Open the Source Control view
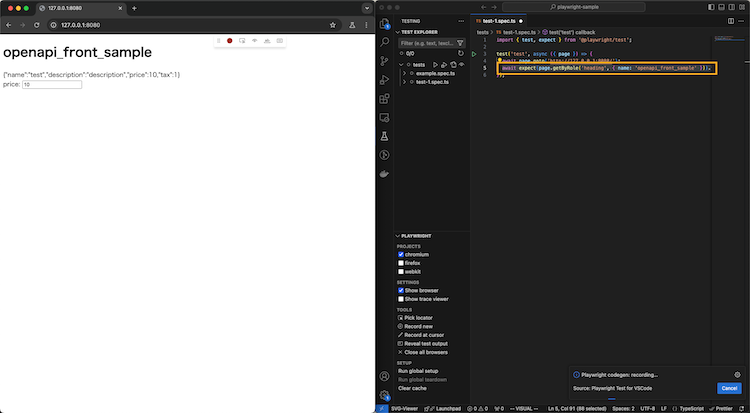The height and width of the screenshot is (413, 750). click(x=384, y=61)
